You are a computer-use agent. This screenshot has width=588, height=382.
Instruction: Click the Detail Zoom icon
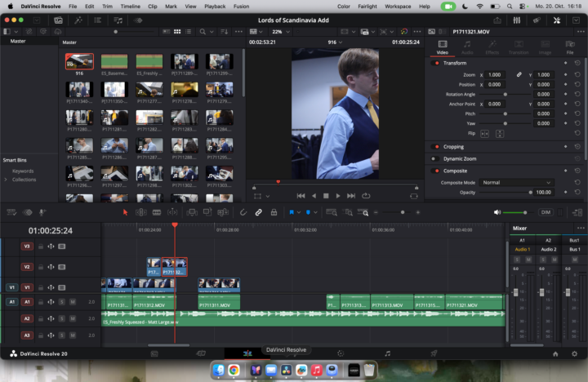pyautogui.click(x=348, y=212)
